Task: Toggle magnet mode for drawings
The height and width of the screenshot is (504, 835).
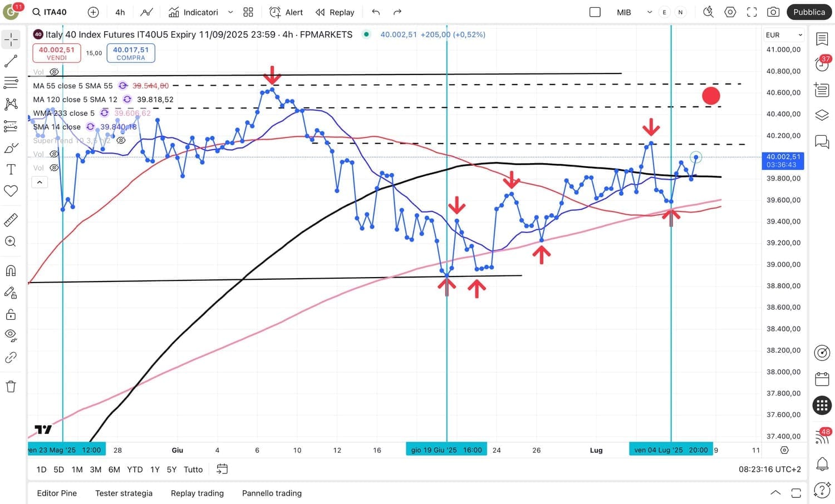Action: 11,271
